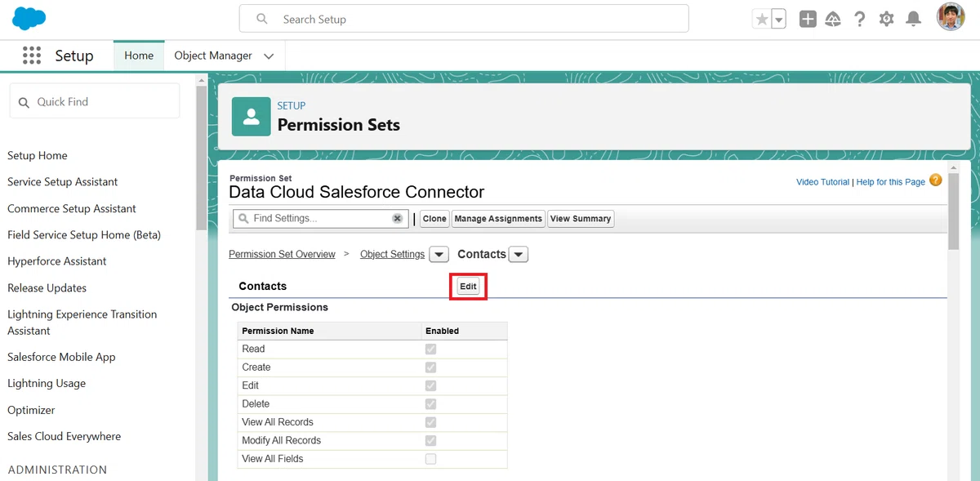
Task: Open Hyperforce Assistant in the sidebar
Action: tap(57, 261)
